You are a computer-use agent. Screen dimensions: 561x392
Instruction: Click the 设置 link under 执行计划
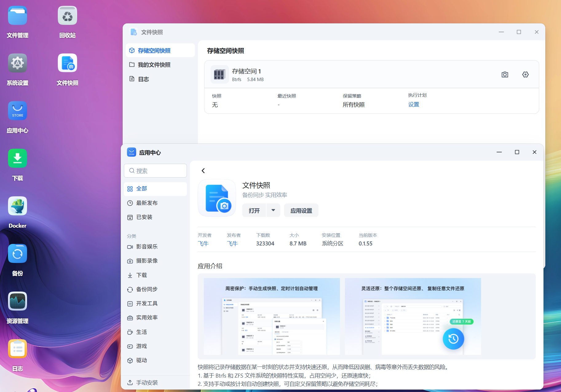(x=414, y=104)
